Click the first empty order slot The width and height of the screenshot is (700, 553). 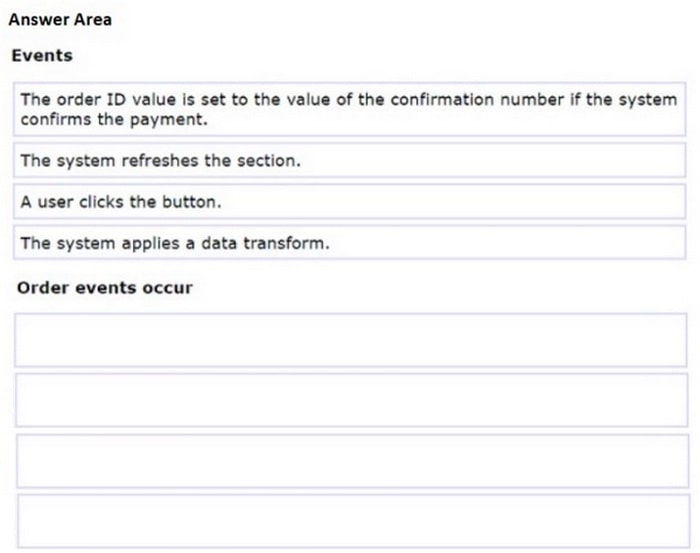pos(350,340)
